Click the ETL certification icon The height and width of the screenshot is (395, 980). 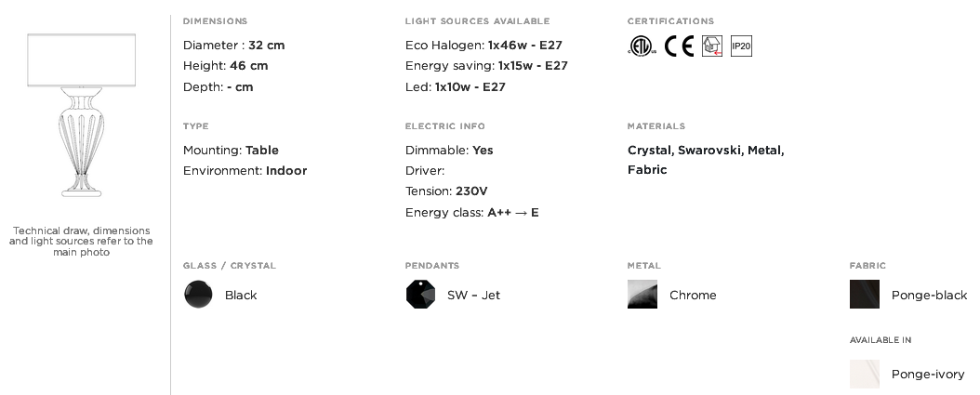click(642, 46)
